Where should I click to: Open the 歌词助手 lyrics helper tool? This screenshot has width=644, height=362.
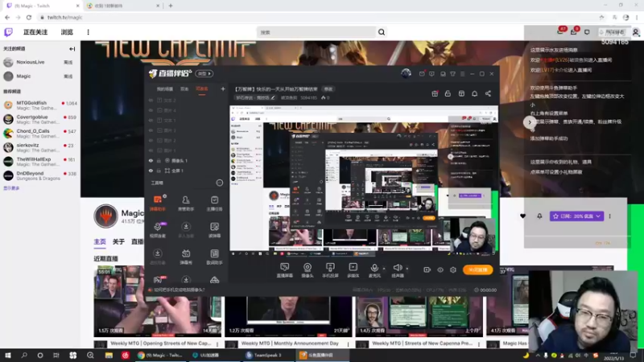tap(214, 257)
